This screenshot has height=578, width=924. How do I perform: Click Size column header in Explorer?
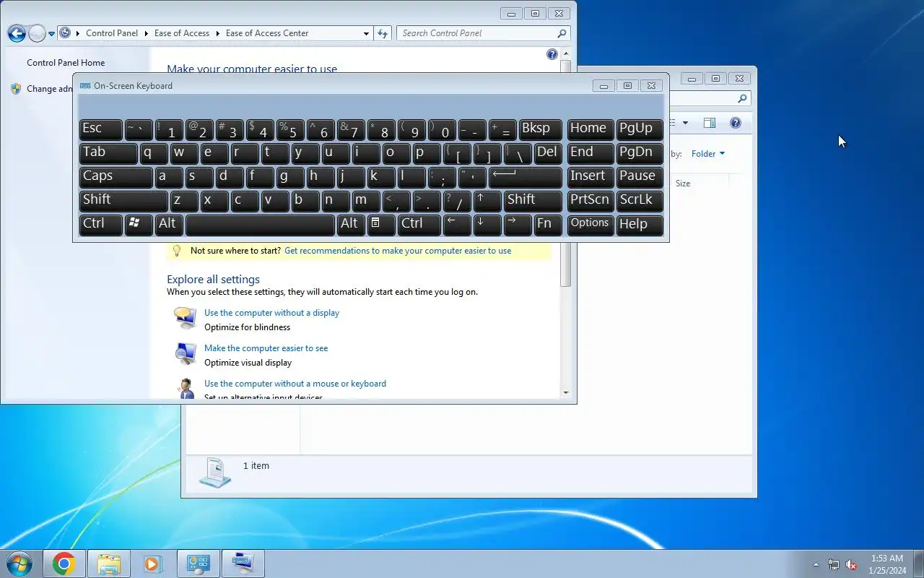pyautogui.click(x=683, y=184)
